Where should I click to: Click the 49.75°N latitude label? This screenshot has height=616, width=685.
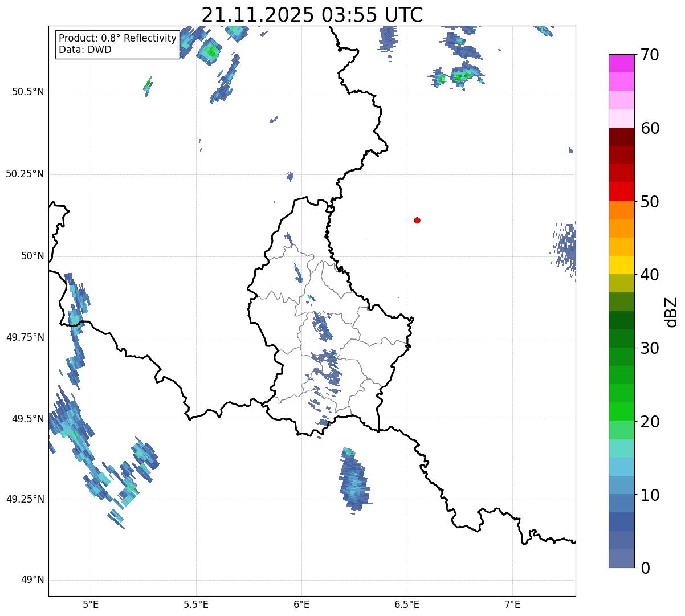pos(25,337)
